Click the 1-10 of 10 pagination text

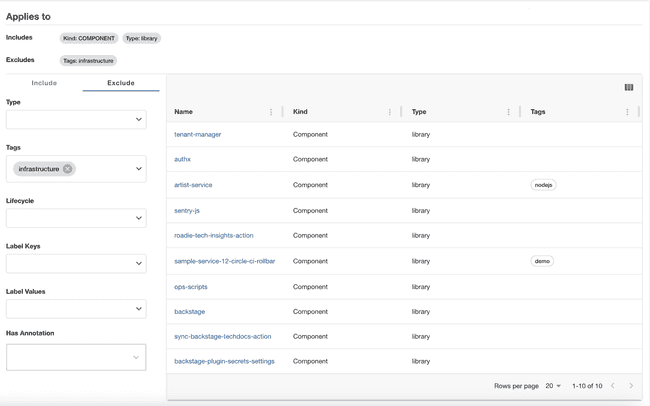587,386
